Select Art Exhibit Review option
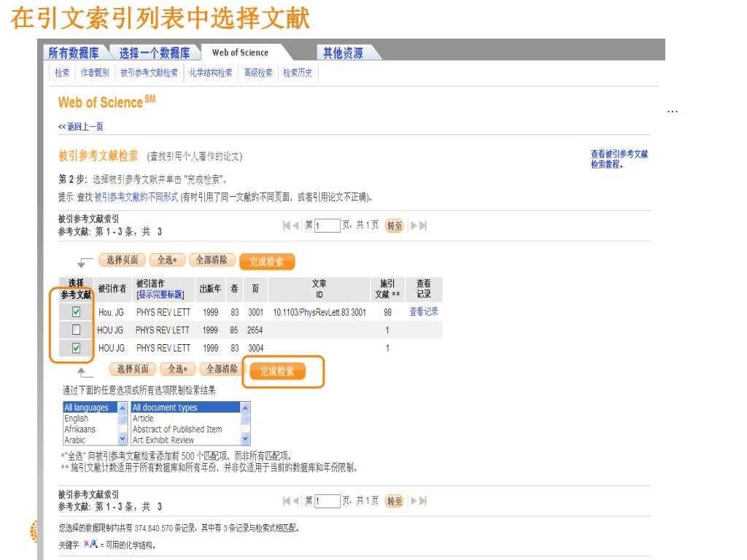 (x=186, y=440)
